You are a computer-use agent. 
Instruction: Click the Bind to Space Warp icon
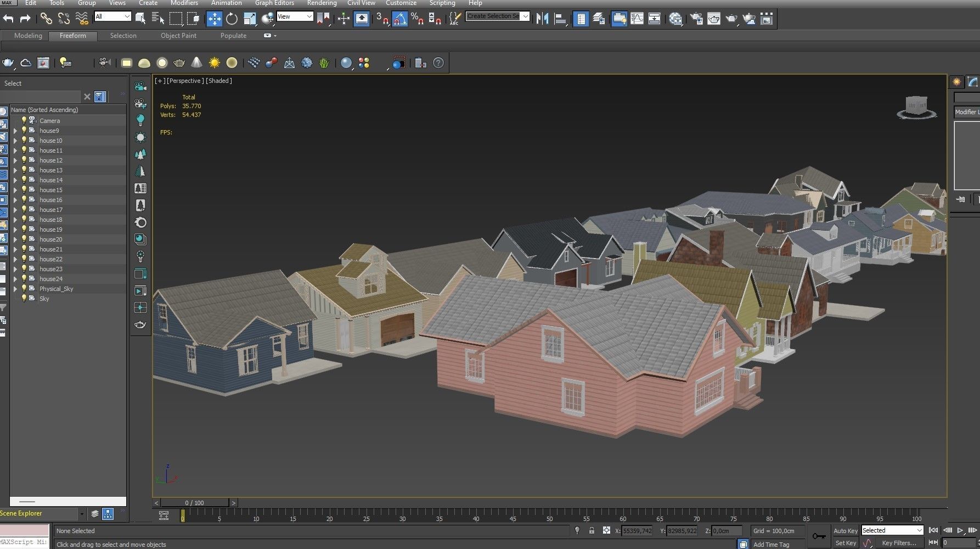coord(82,19)
